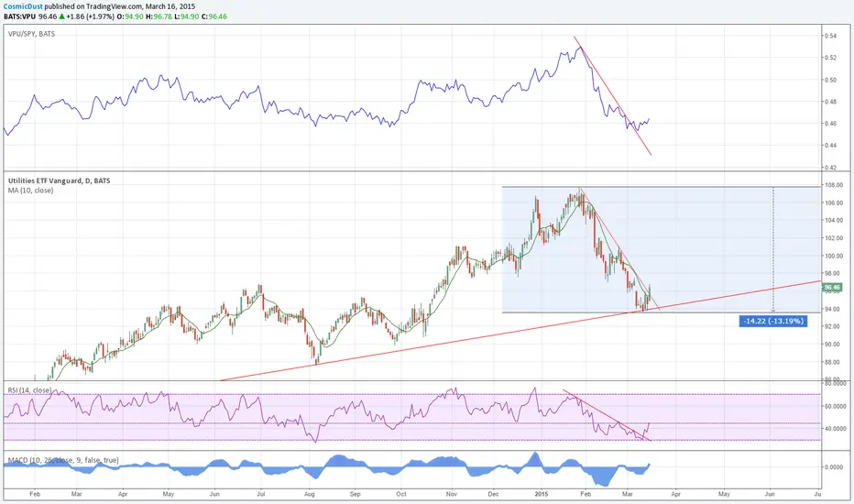Click the 0.54 level on ratio scale
854x504 pixels.
[830, 36]
